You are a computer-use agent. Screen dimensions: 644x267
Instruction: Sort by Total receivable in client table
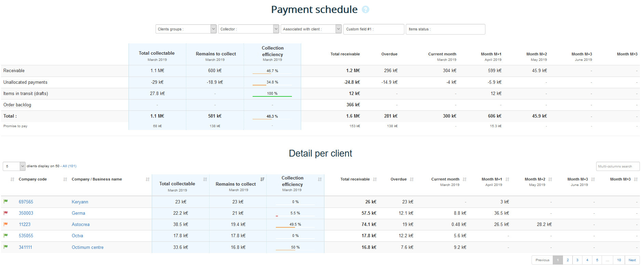(x=375, y=179)
